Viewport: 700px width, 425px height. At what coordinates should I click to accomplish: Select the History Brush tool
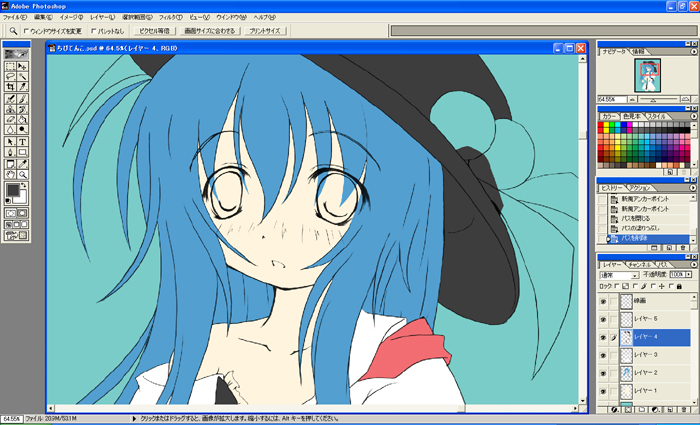[x=22, y=109]
